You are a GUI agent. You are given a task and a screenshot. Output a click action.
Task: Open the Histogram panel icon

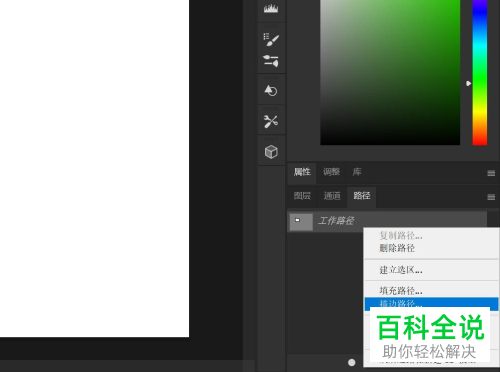(271, 9)
